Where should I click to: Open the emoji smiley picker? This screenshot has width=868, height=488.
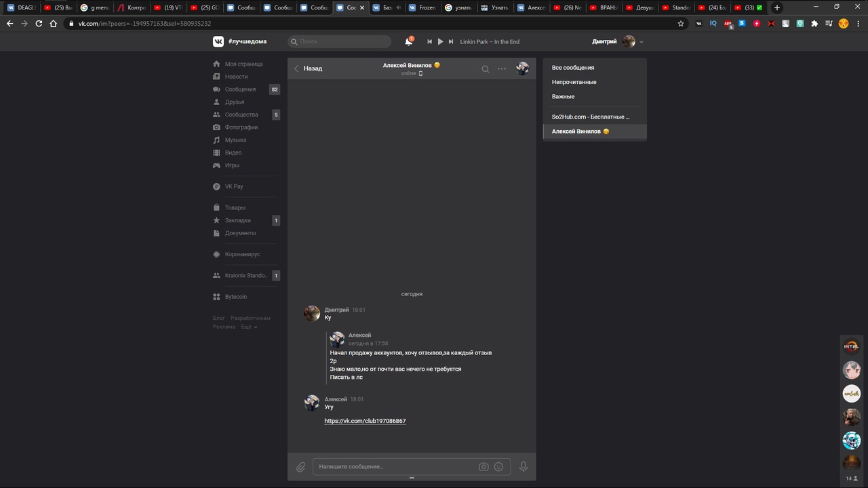point(499,467)
